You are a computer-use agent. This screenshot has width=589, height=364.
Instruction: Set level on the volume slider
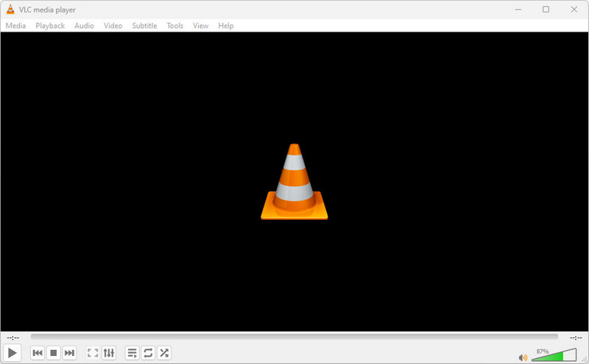click(x=554, y=355)
